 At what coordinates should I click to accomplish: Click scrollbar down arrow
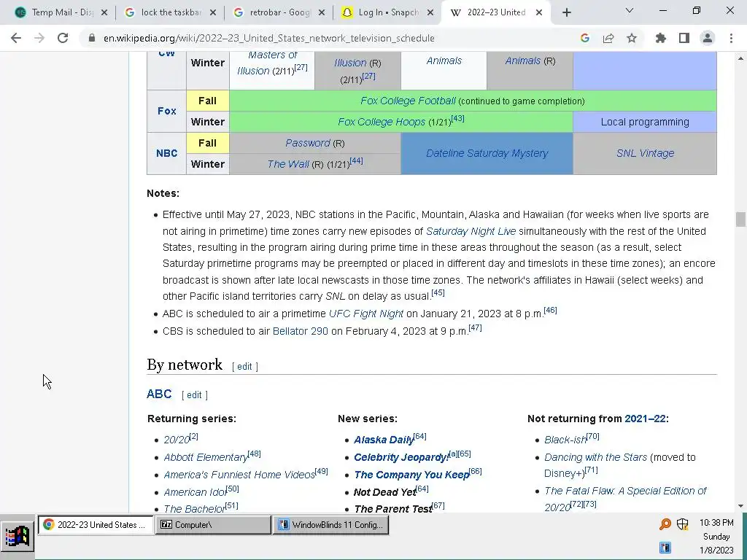click(x=740, y=506)
